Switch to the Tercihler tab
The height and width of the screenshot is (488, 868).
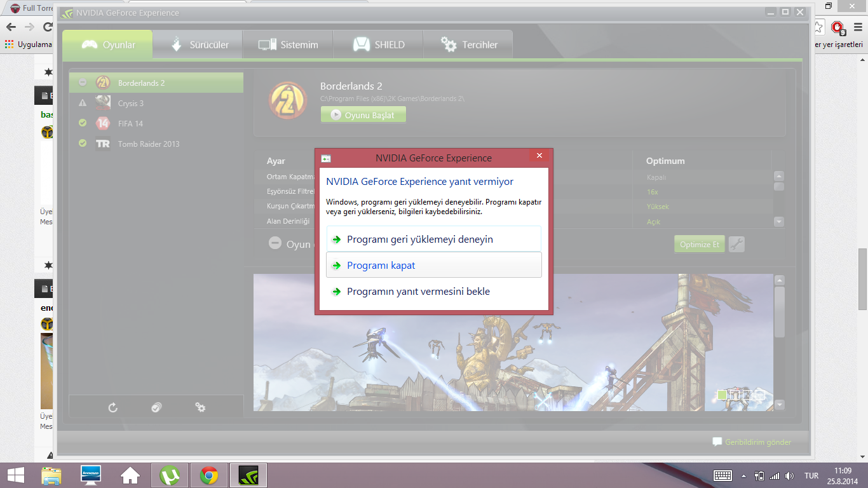[468, 44]
